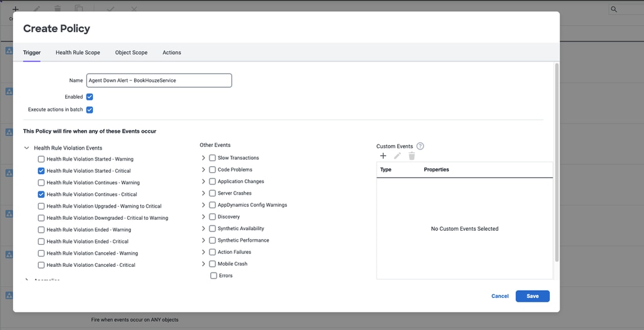Viewport: 644px width, 330px height.
Task: Check the Code Problems checkbox
Action: coord(212,170)
